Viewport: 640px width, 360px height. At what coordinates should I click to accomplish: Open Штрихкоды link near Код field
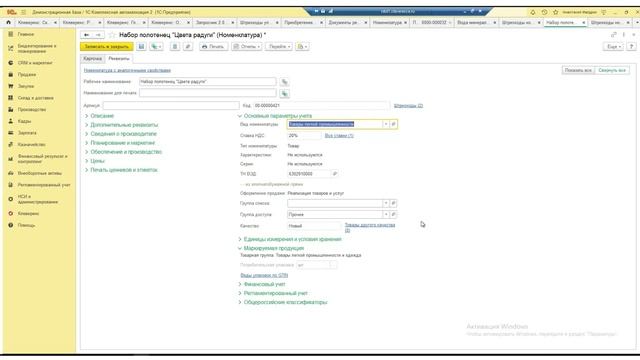[x=408, y=106]
